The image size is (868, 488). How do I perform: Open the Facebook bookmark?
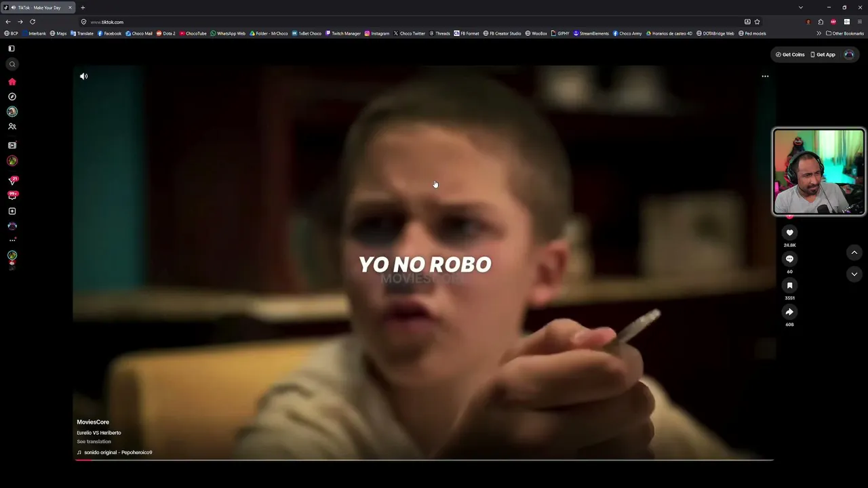[x=109, y=33]
